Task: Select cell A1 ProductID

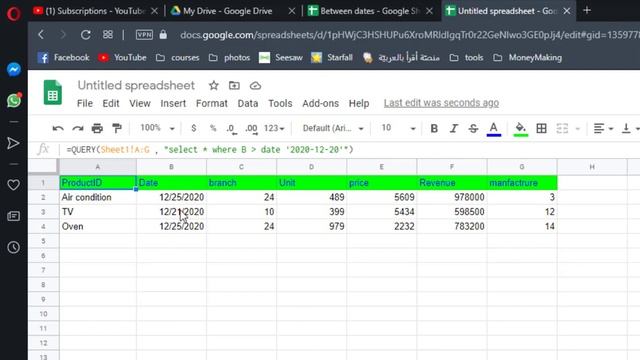Action: (x=98, y=182)
